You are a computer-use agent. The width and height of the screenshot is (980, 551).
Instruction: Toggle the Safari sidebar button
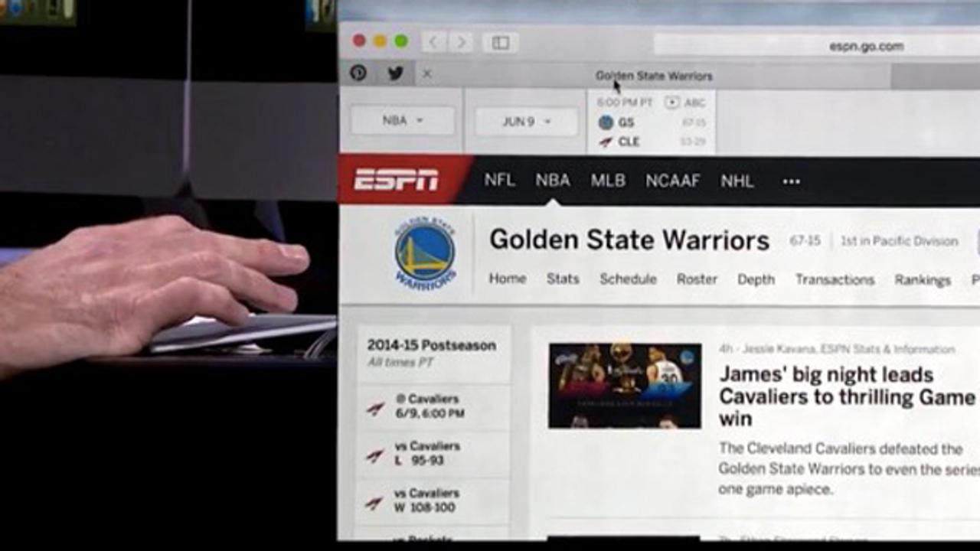pyautogui.click(x=501, y=42)
